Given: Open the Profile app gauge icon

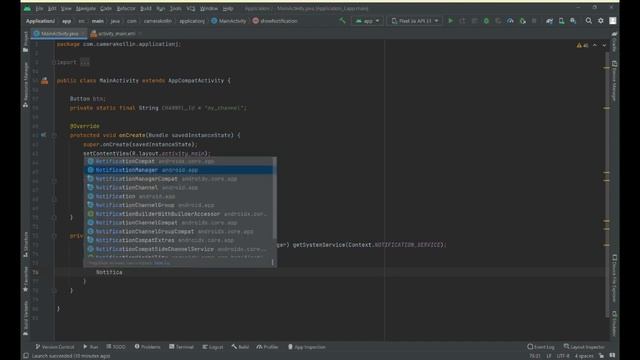Looking at the screenshot, I should (510, 20).
